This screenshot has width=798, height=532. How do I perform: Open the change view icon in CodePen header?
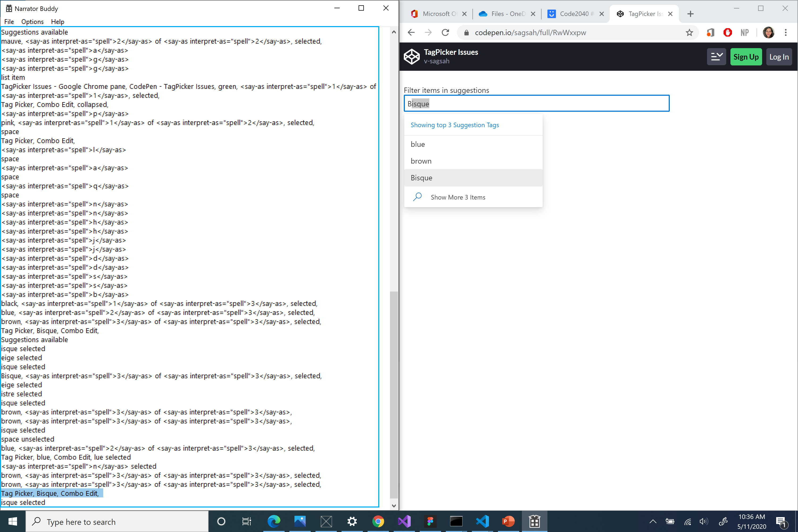pos(717,56)
